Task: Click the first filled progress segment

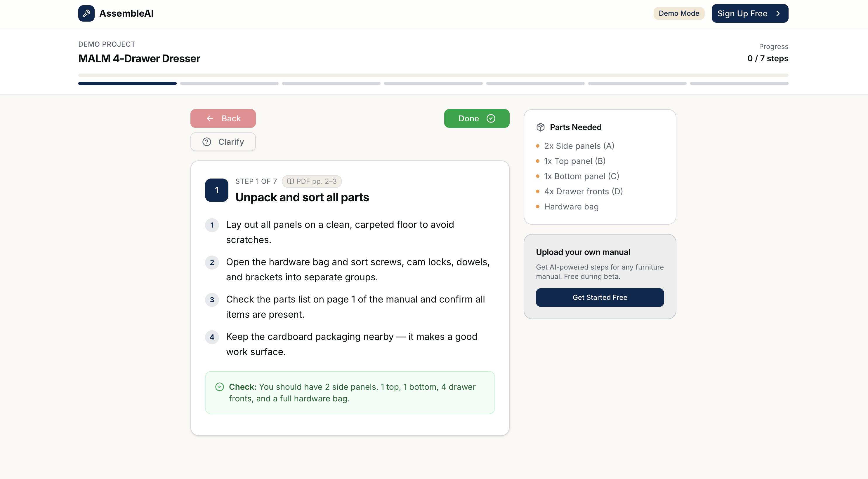Action: [x=127, y=83]
